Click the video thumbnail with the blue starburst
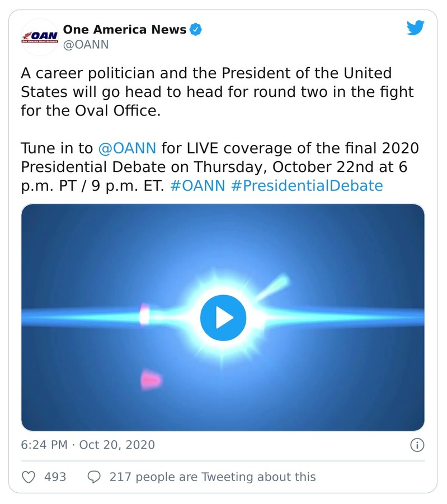This screenshot has height=504, width=447. [x=223, y=317]
